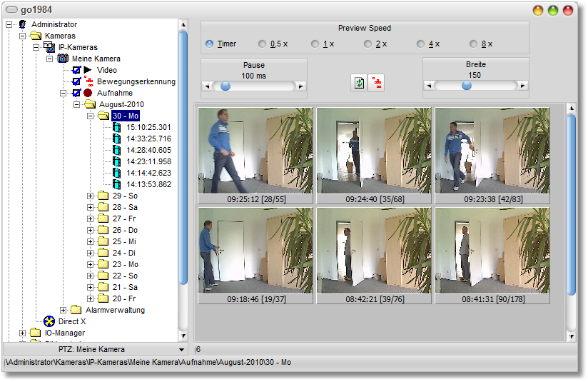The width and height of the screenshot is (588, 382).
Task: Click the Pause slider right arrow
Action: click(300, 86)
